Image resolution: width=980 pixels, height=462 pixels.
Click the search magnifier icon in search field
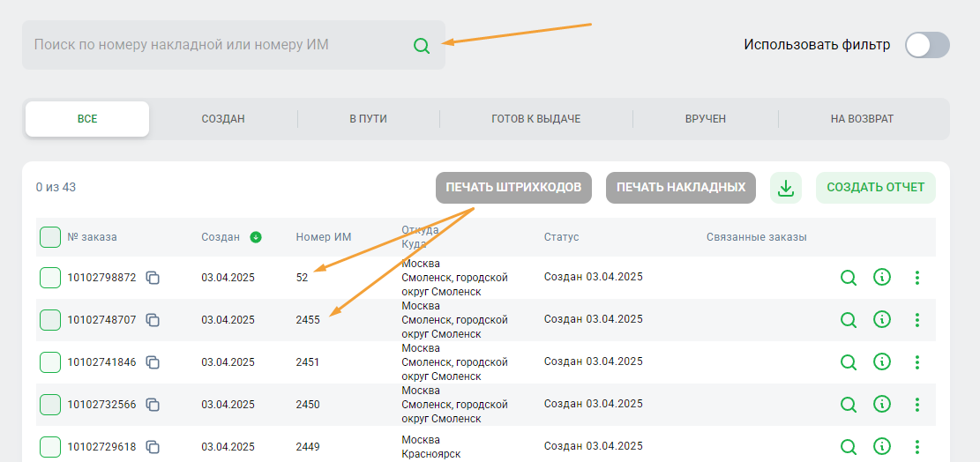pos(422,46)
